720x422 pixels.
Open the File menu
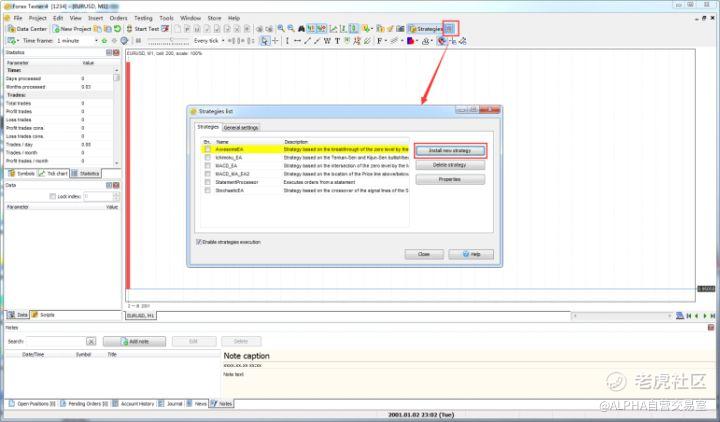[x=18, y=18]
